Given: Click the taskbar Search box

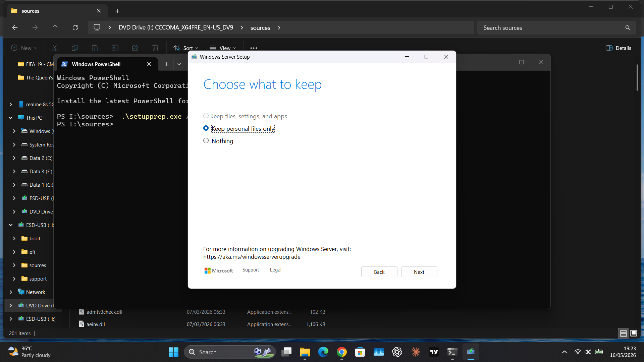Looking at the screenshot, I should point(230,352).
